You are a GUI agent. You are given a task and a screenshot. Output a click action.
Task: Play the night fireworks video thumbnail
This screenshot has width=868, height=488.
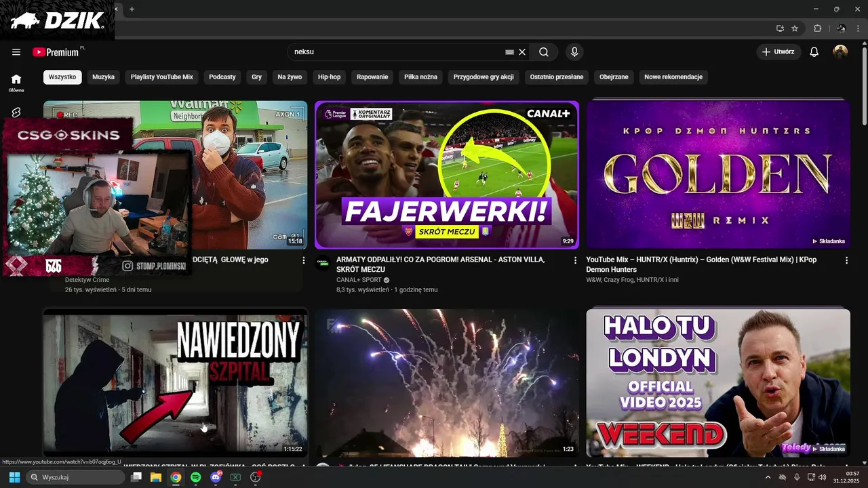tap(447, 384)
